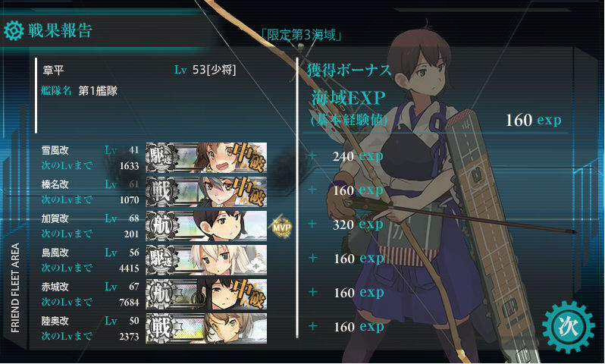Click the FRIEND FLEET AREA side label
605x364 pixels.
click(15, 288)
